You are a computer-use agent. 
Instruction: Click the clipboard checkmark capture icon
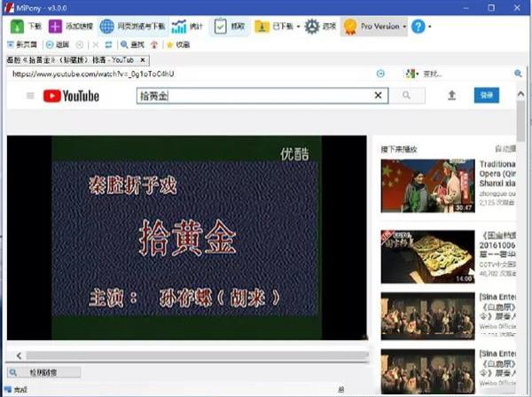(x=220, y=26)
